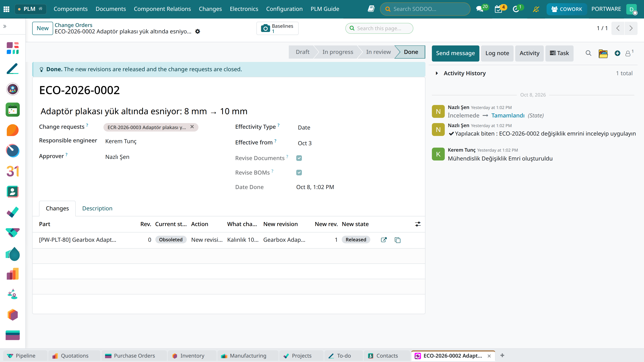Open the Changes menu in the top bar
Screen dimensions: 644x362
(x=210, y=9)
